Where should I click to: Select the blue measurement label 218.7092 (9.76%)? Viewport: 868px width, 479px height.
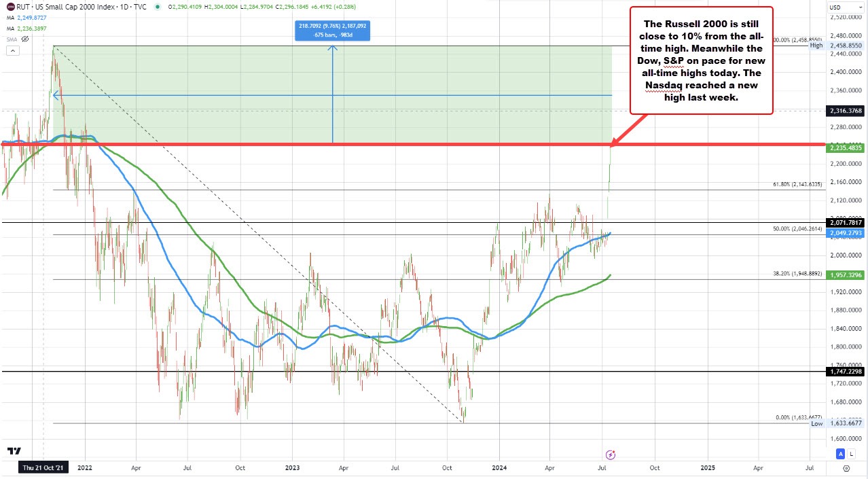point(333,31)
